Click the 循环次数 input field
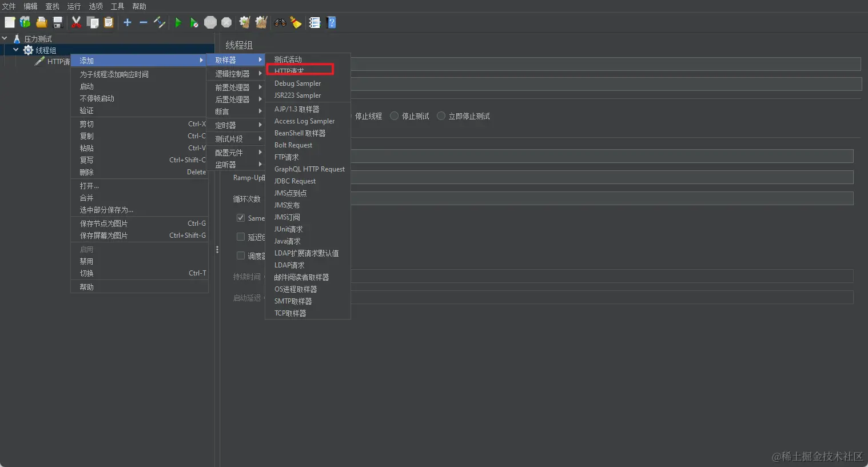This screenshot has height=467, width=868. tap(602, 198)
